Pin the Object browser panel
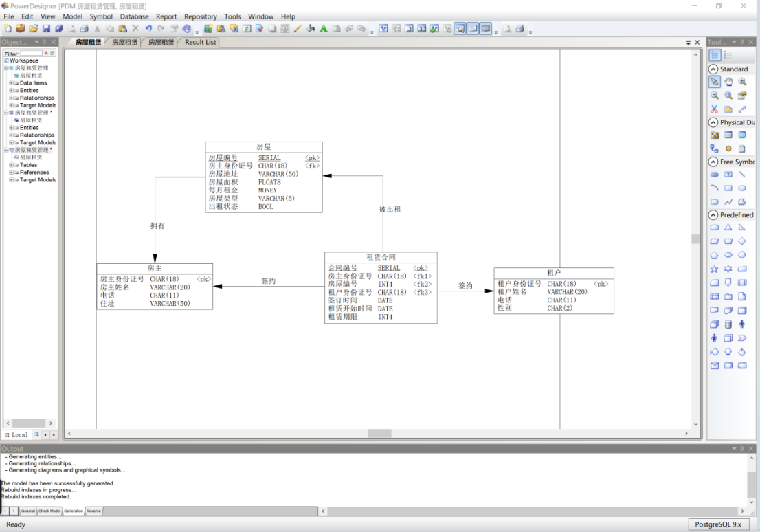 (x=44, y=42)
